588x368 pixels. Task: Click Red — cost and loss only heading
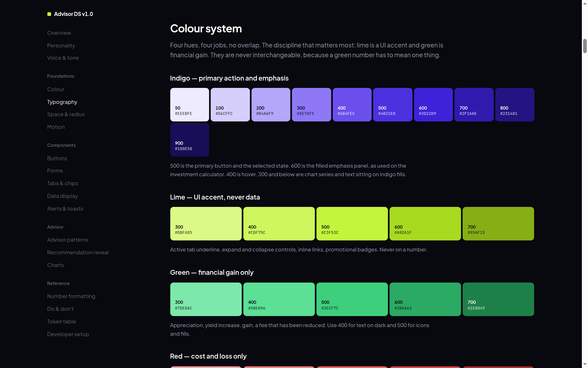point(208,356)
